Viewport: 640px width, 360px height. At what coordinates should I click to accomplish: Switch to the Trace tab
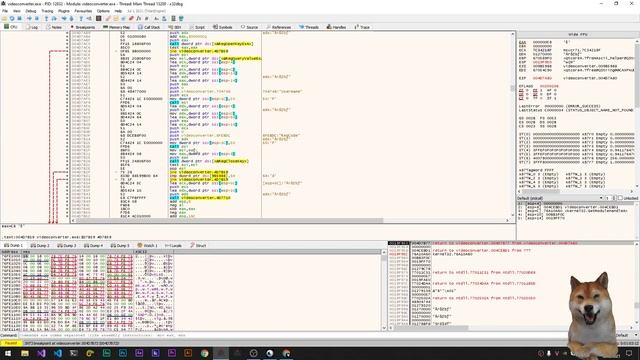point(362,27)
